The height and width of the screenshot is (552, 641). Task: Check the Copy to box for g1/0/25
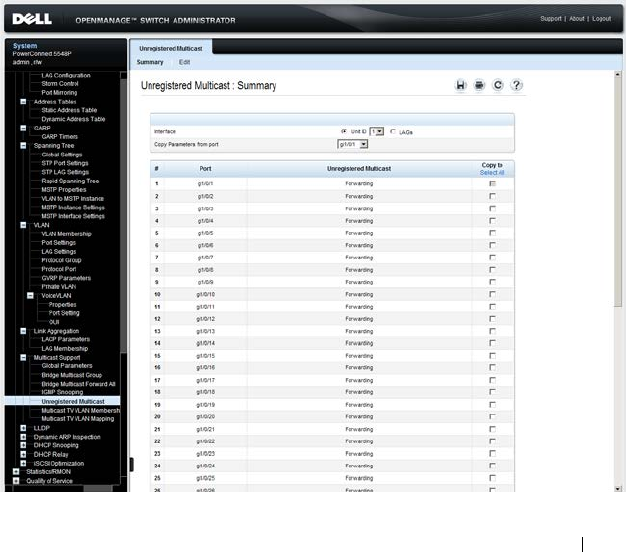(493, 478)
